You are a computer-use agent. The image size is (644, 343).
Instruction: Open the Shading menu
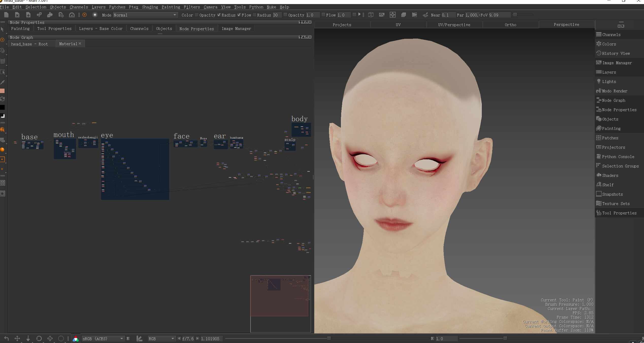tap(150, 7)
